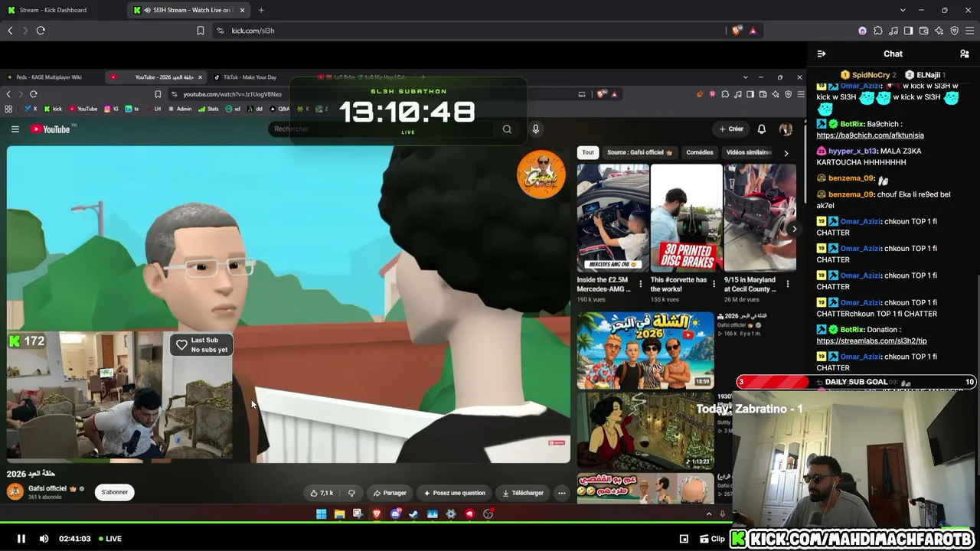
Task: Open the Brave wallet icon
Action: click(924, 31)
